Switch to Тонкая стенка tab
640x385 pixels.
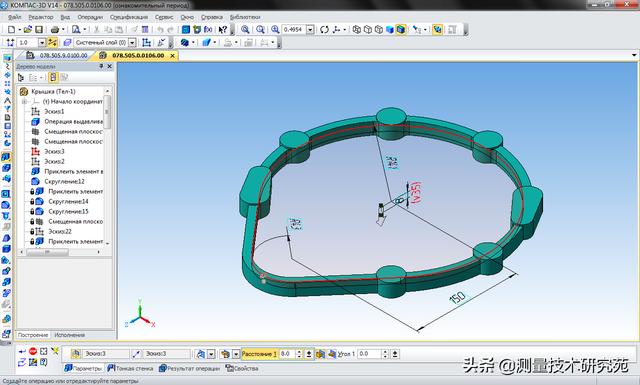click(x=131, y=368)
